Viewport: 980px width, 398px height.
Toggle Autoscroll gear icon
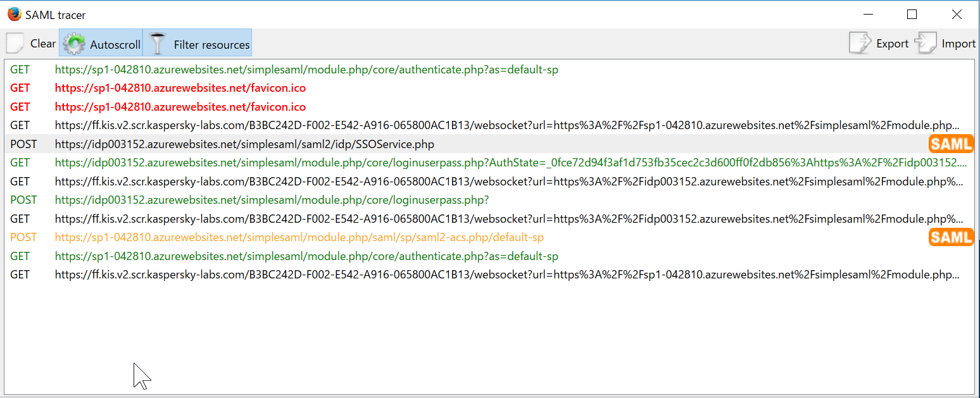(x=75, y=44)
